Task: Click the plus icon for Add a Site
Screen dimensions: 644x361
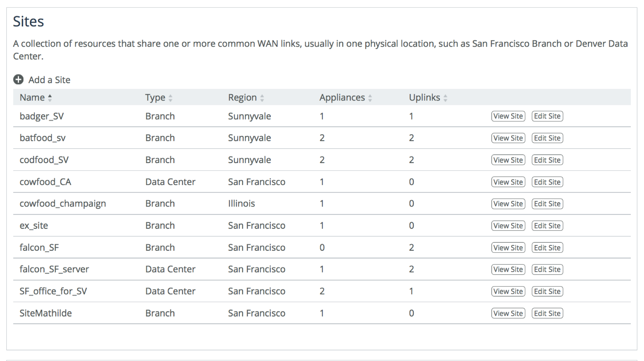Action: click(x=18, y=80)
